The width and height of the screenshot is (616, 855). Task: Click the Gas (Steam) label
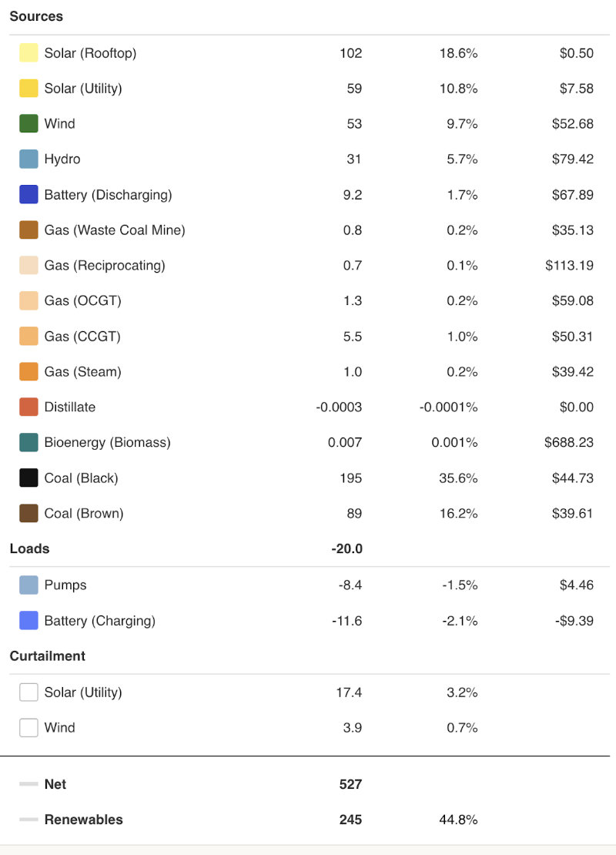pos(82,371)
